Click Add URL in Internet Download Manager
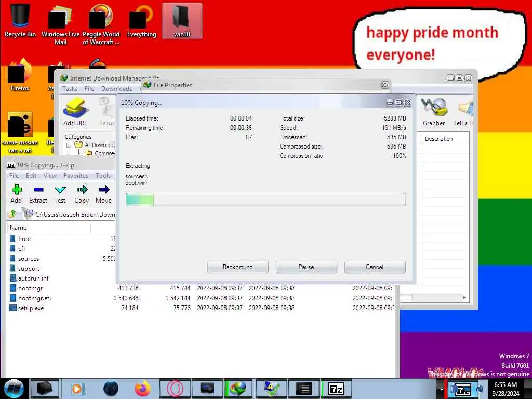Image resolution: width=532 pixels, height=399 pixels. coord(75,112)
